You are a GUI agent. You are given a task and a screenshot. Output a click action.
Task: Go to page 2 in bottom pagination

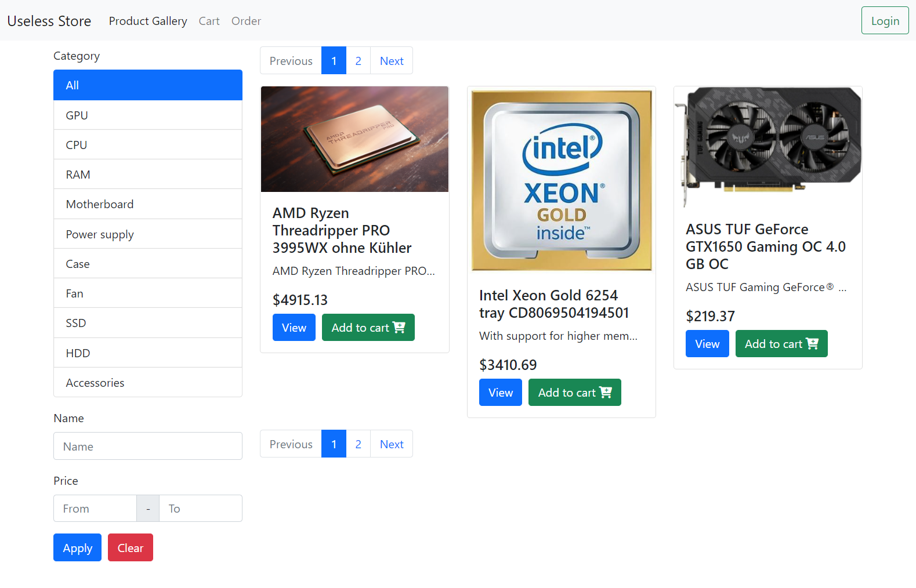[x=359, y=444]
